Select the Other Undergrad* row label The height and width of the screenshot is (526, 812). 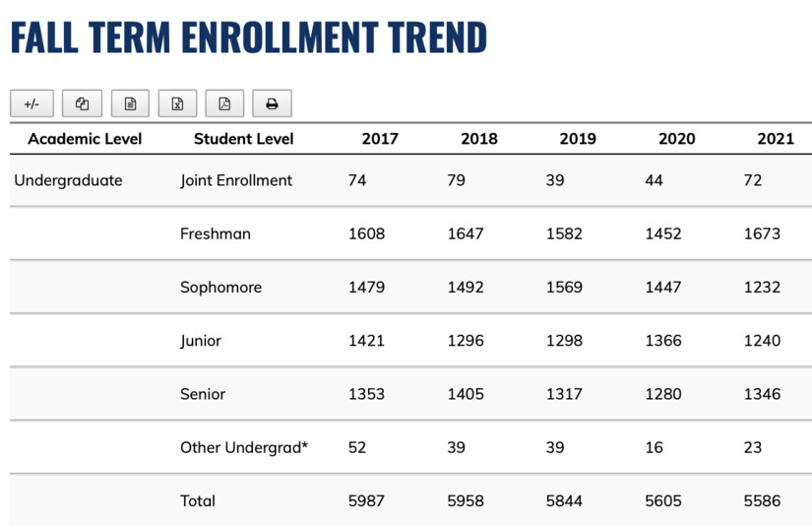tap(244, 447)
